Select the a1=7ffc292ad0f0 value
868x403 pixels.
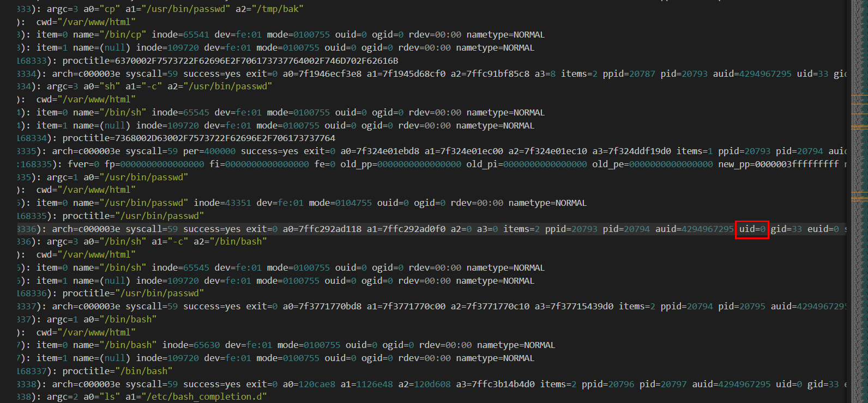coord(406,229)
